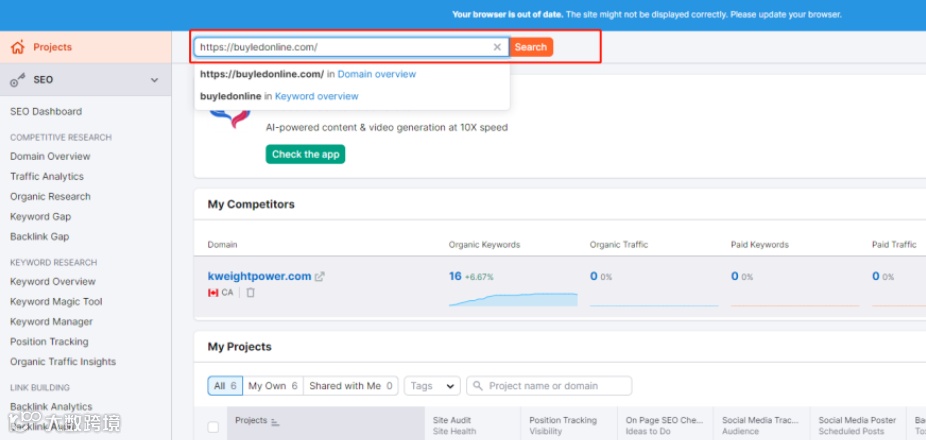The width and height of the screenshot is (926, 440).
Task: Click the Paid Keywords column header
Action: click(x=759, y=245)
